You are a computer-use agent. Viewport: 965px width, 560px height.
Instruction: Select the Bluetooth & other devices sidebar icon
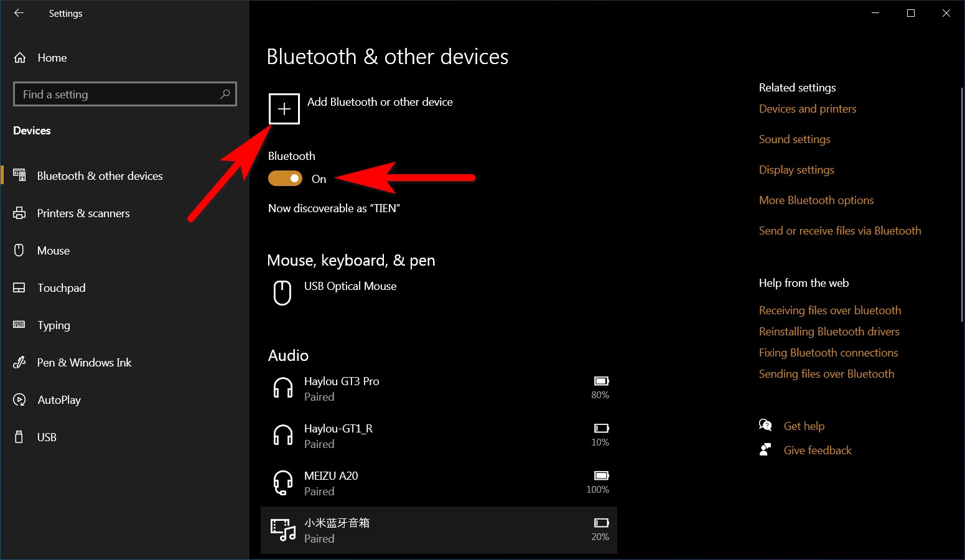19,175
